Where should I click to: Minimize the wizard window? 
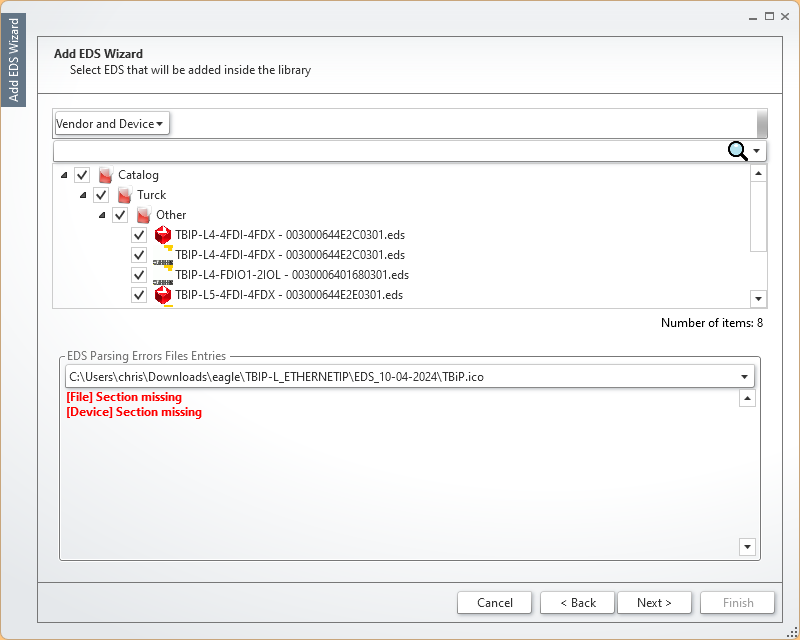753,17
